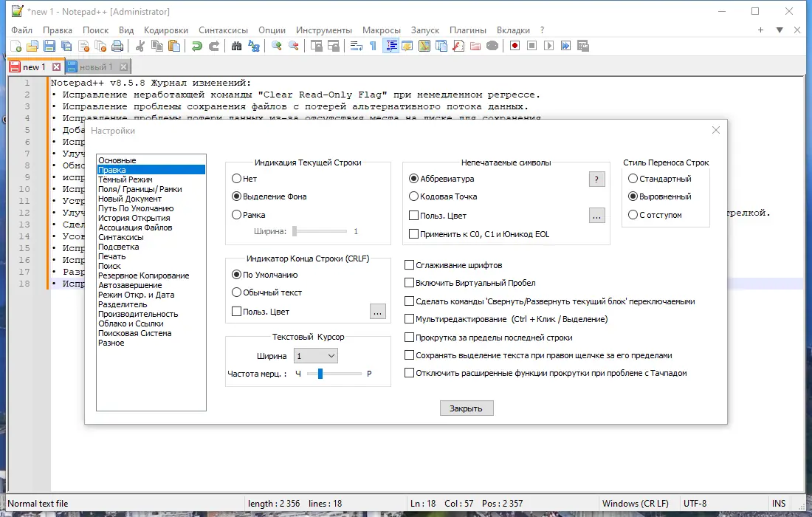Click the New file toolbar icon
The image size is (812, 517).
click(x=16, y=46)
